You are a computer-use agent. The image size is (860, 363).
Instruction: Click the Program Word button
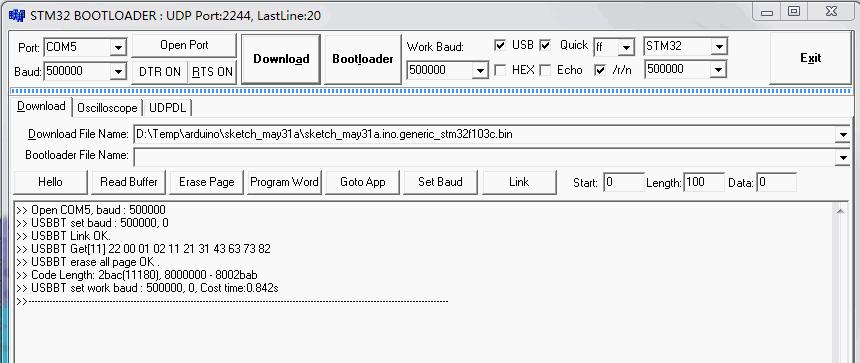click(x=284, y=182)
